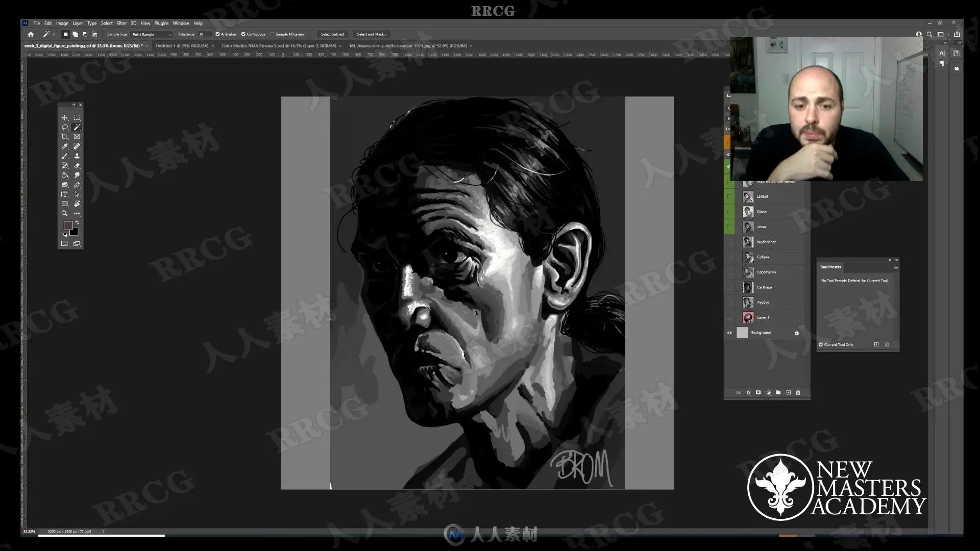Select the Vertical Type tool

(x=64, y=194)
